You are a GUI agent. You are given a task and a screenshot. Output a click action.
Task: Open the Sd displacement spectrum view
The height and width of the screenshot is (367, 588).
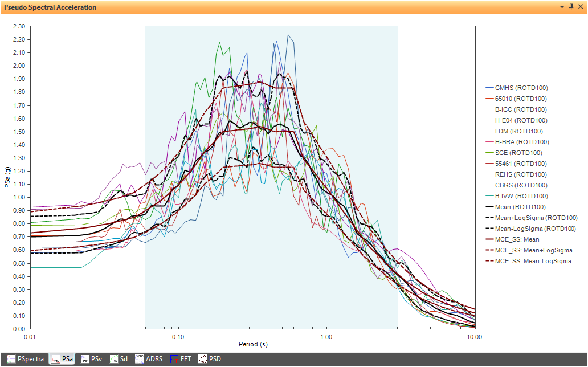point(120,359)
